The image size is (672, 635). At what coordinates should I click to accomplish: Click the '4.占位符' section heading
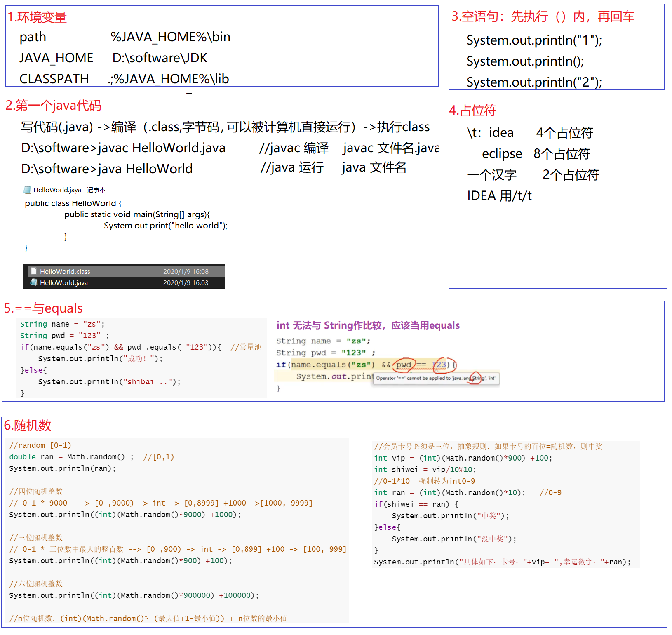click(472, 111)
